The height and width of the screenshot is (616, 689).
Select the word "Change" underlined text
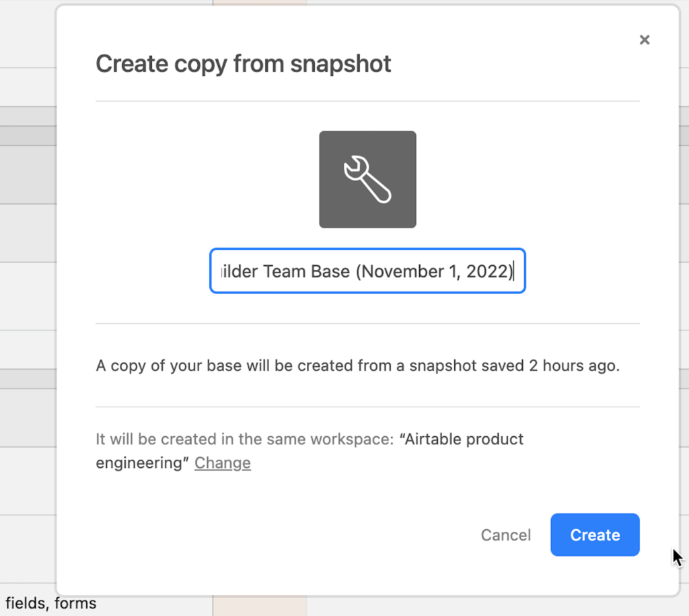coord(222,463)
